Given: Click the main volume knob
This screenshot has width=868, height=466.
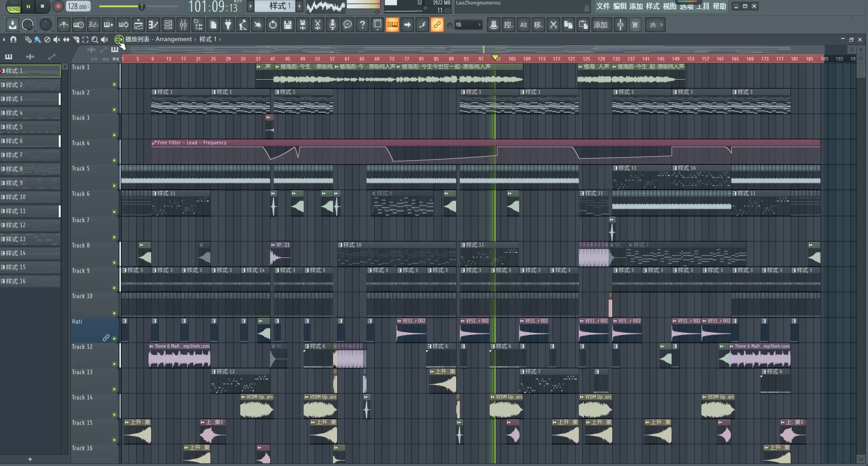Looking at the screenshot, I should coord(28,24).
